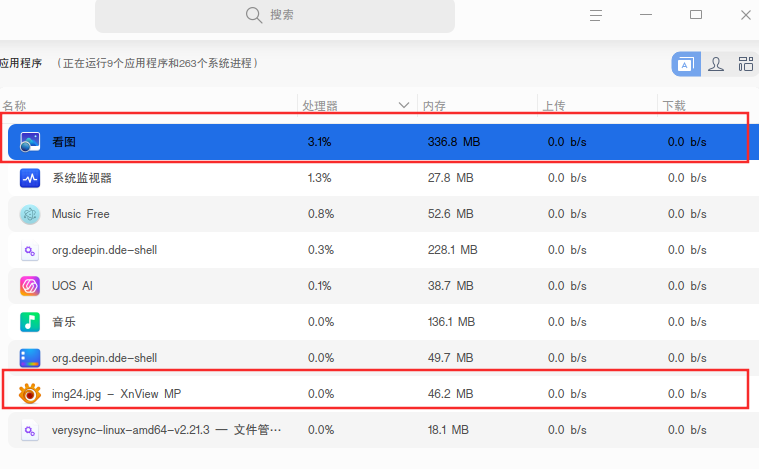The width and height of the screenshot is (759, 469).
Task: Open the hamburger main menu
Action: [596, 15]
